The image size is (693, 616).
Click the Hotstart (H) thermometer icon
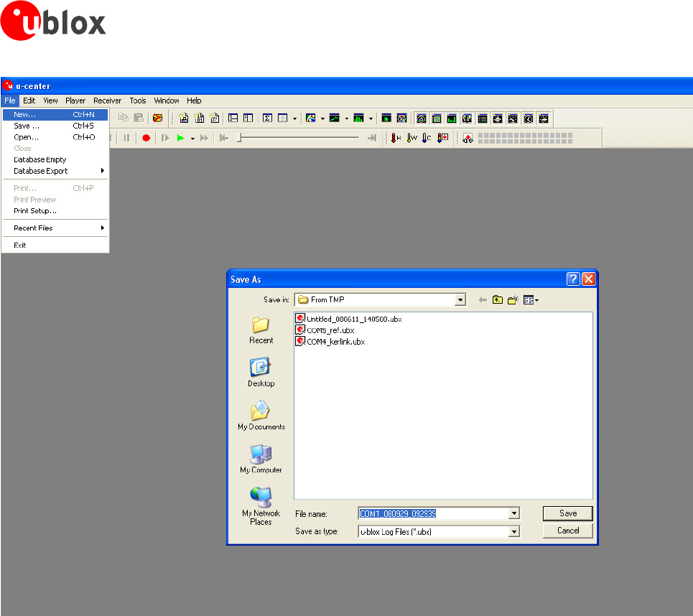(x=396, y=139)
